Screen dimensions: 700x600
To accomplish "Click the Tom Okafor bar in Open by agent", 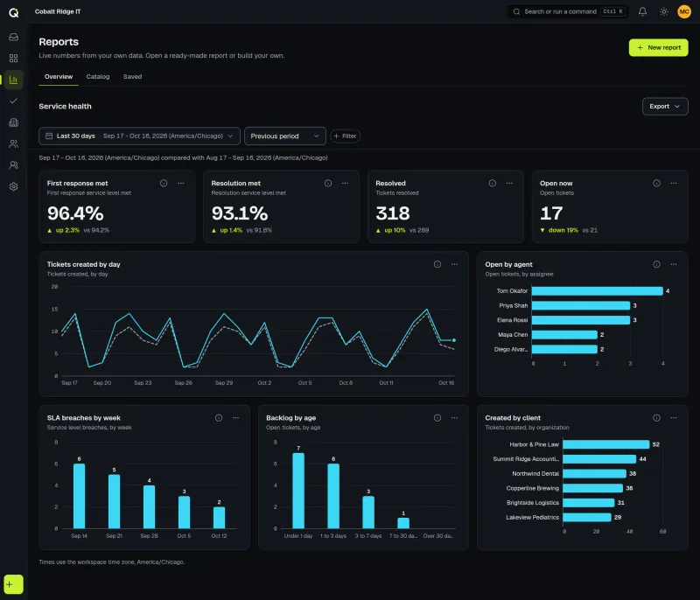I will 598,291.
